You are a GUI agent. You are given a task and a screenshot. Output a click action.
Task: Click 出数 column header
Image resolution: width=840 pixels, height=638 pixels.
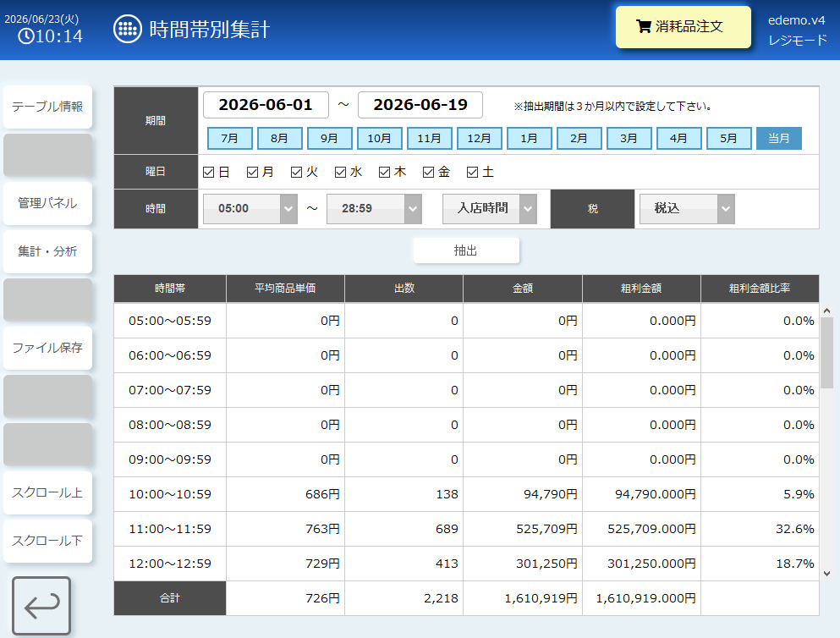[404, 289]
